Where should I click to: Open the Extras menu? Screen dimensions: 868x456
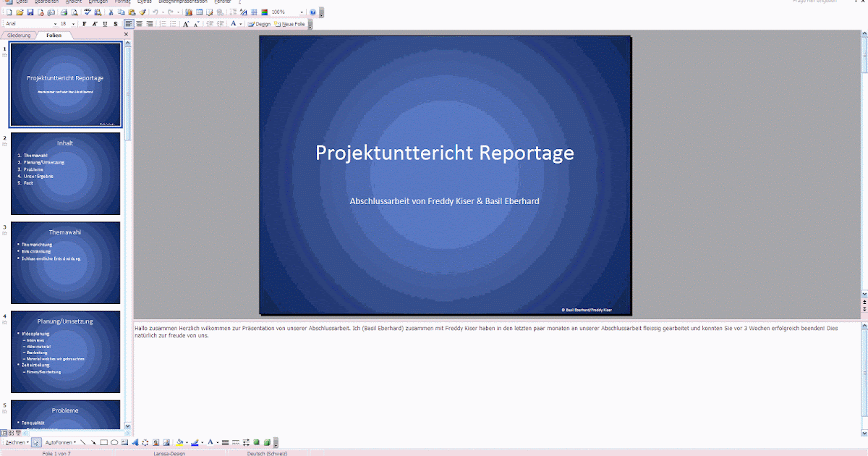coord(144,1)
